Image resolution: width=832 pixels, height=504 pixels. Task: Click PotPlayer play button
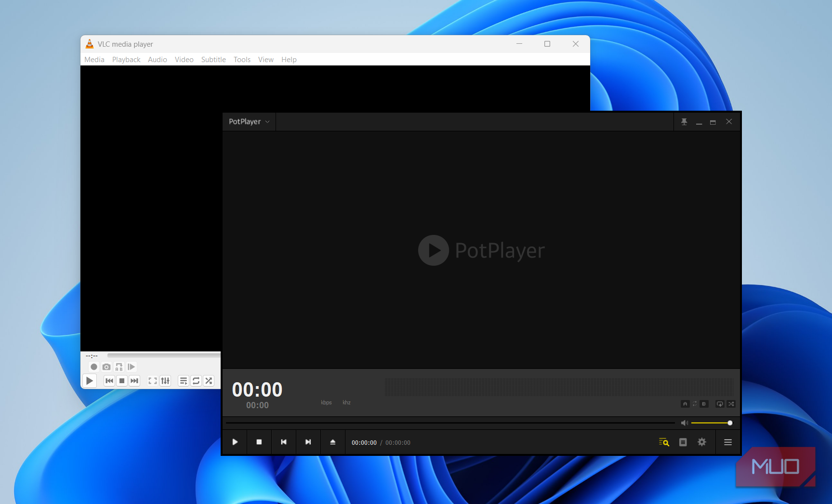click(x=235, y=442)
